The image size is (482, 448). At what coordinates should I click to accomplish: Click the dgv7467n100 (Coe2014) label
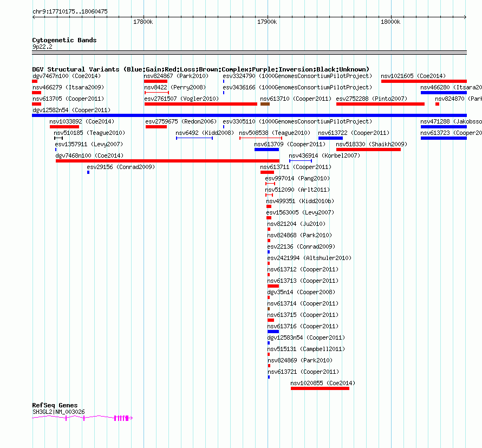coord(67,76)
